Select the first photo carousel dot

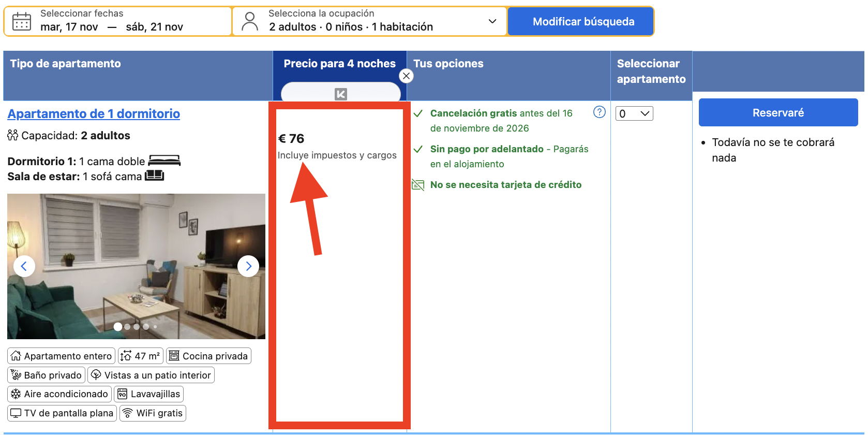(118, 327)
